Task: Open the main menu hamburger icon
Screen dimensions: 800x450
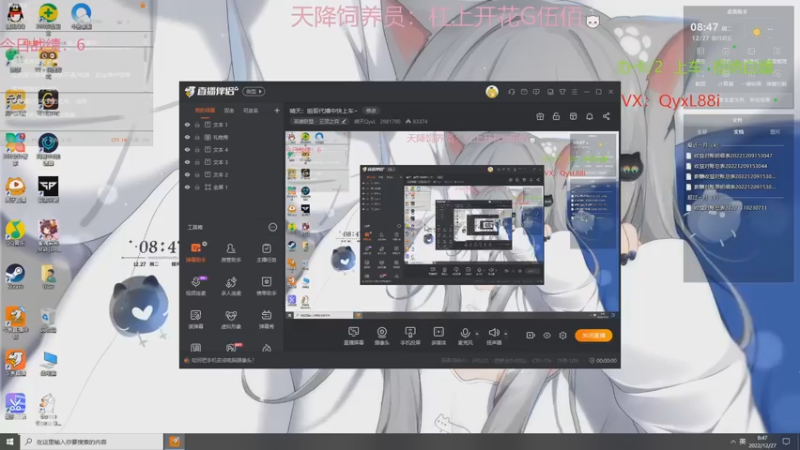Action: [574, 92]
